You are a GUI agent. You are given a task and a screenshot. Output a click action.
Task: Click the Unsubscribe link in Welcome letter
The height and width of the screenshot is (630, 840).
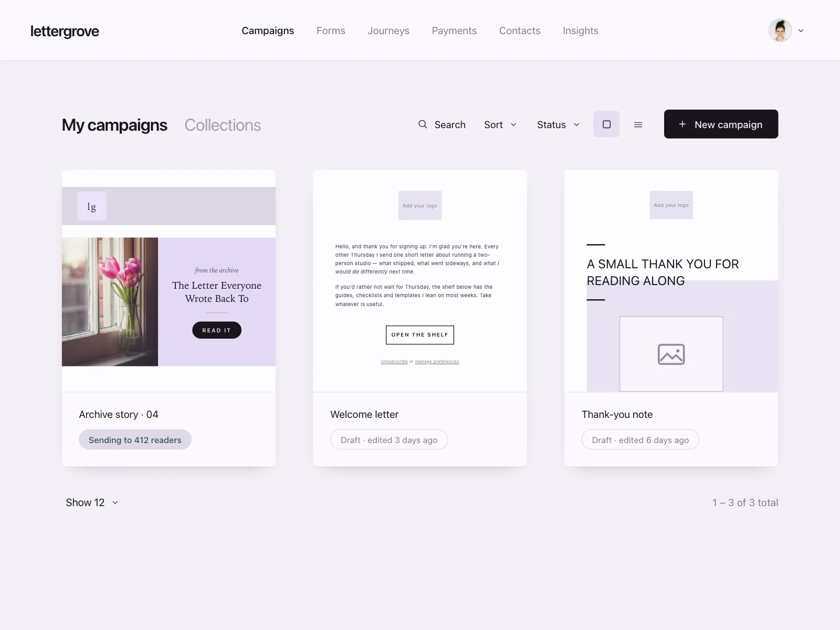(x=394, y=361)
